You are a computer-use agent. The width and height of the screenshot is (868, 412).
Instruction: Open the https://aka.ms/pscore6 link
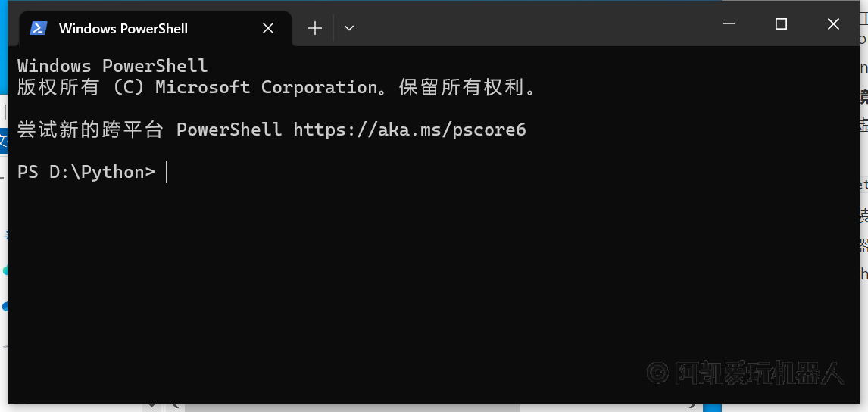pyautogui.click(x=409, y=130)
